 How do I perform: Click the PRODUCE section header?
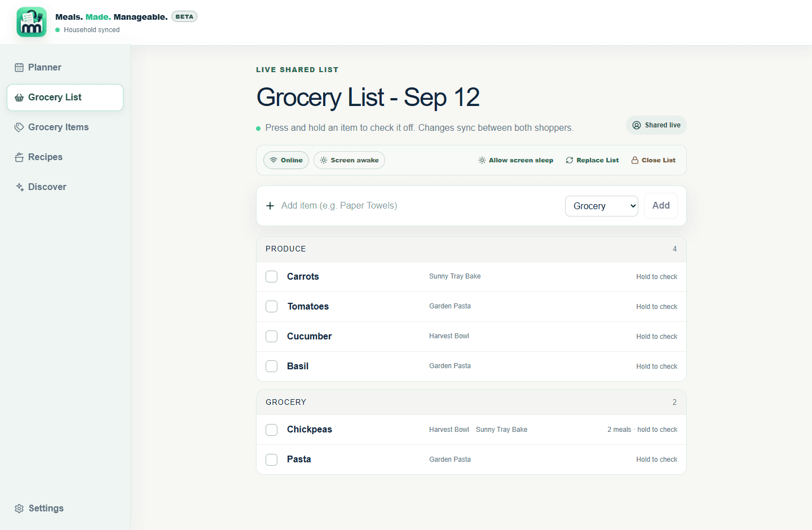pos(471,249)
